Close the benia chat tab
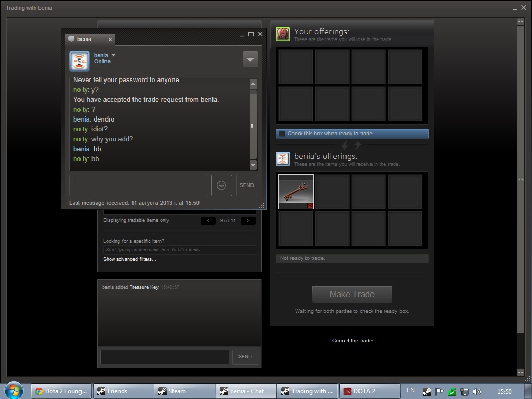This screenshot has width=532, height=399. tap(110, 39)
